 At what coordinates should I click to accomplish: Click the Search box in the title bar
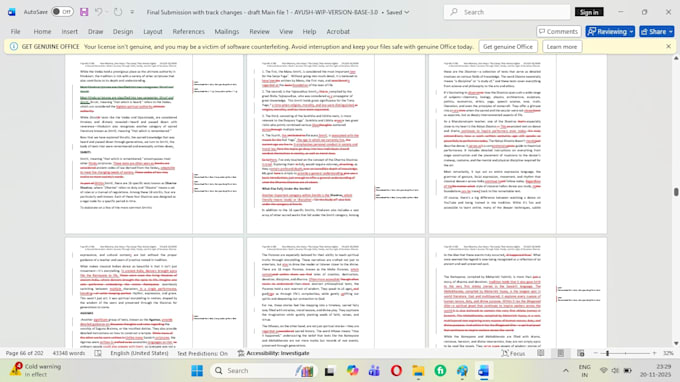[x=507, y=12]
